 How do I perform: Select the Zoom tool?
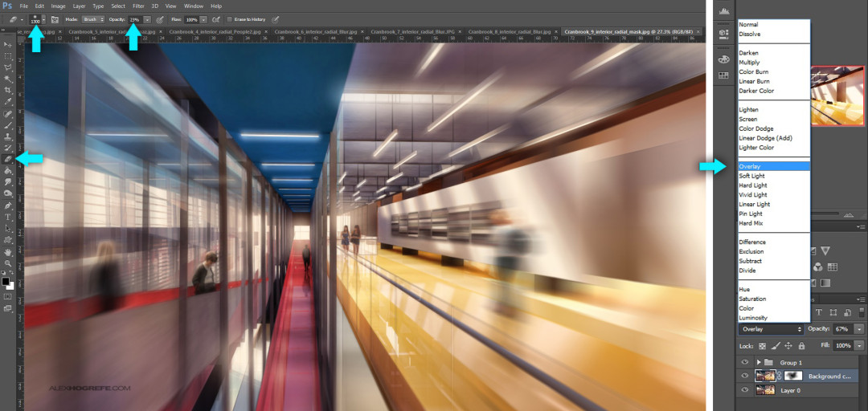click(x=8, y=263)
